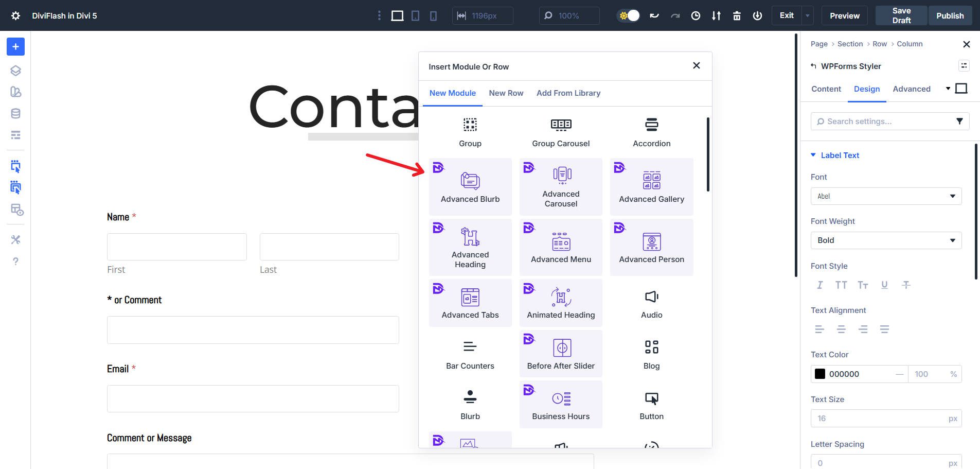980x469 pixels.
Task: Open the layers panel in the left sidebar
Action: coord(15,71)
